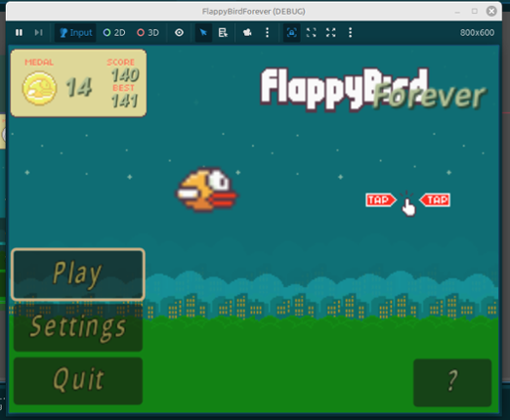Toggle the camera override icon
Viewport: 510px width, 420px height.
coord(247,32)
